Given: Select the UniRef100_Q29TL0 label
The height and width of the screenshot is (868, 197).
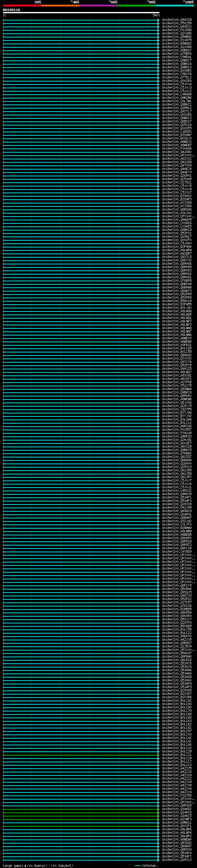Looking at the screenshot, I should (177, 860).
